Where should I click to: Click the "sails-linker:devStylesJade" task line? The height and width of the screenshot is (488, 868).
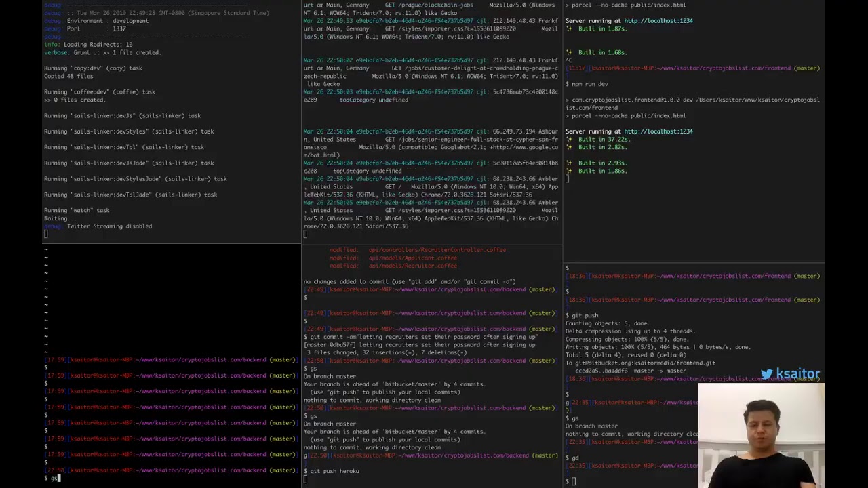[136, 179]
